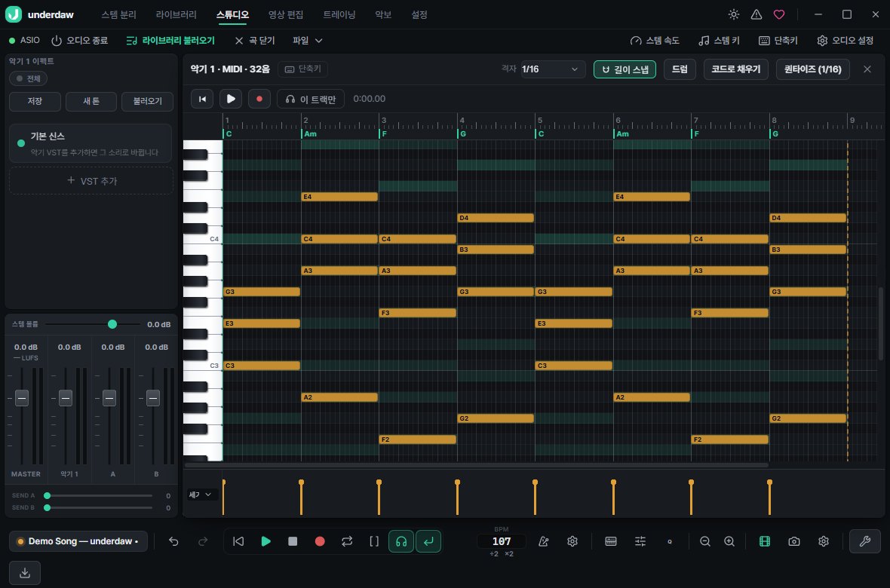Toggle loop playback icon
The width and height of the screenshot is (890, 588).
click(x=347, y=541)
